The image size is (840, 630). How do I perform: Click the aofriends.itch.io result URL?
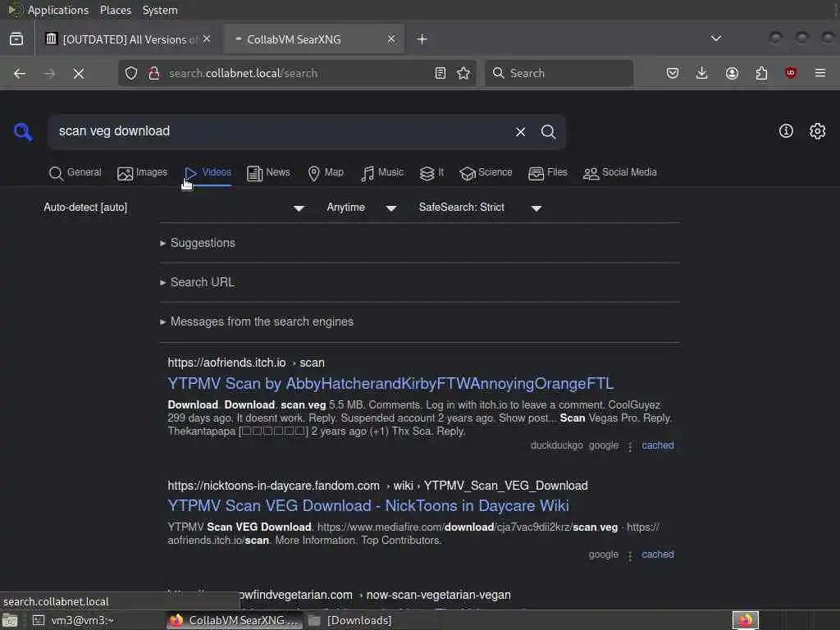tap(246, 363)
